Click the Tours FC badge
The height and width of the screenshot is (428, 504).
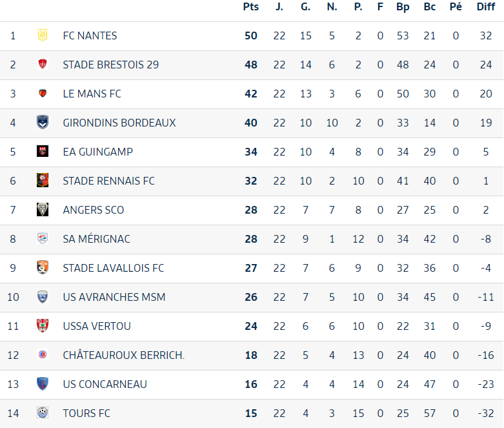43,413
